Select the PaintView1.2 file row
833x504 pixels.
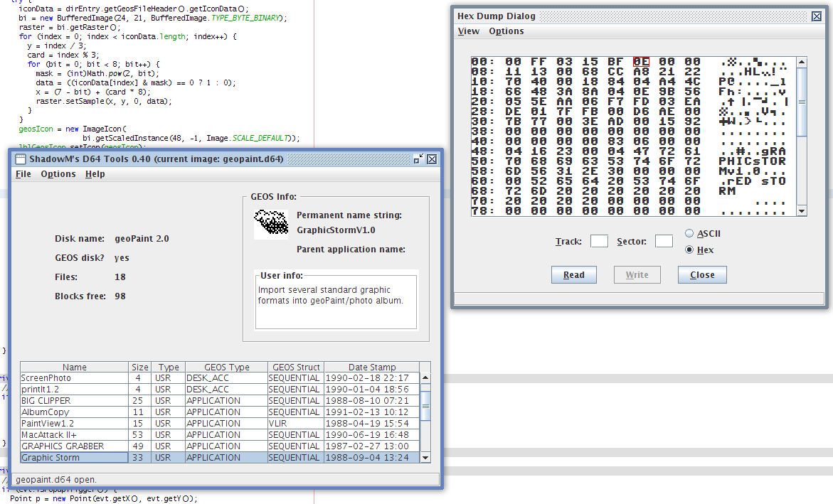pyautogui.click(x=74, y=424)
